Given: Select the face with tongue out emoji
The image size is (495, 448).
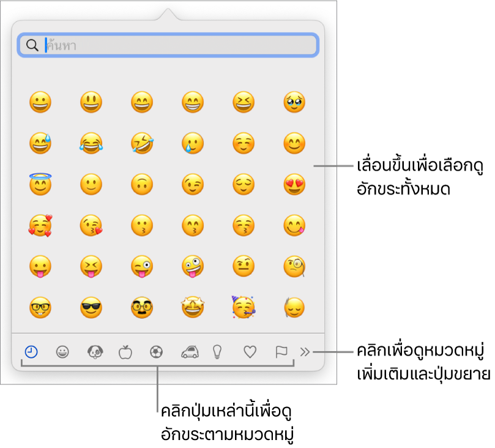Looking at the screenshot, I should coord(40,266).
